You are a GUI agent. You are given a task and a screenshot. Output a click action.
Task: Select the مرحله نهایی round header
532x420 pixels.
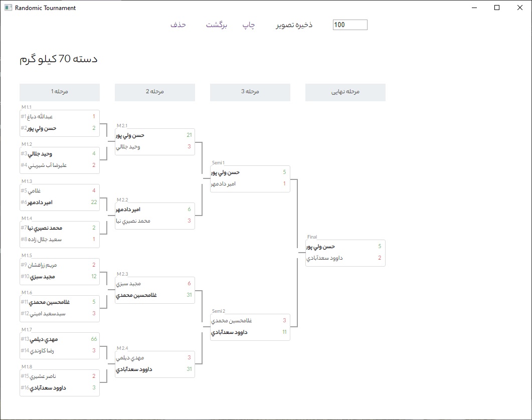345,92
